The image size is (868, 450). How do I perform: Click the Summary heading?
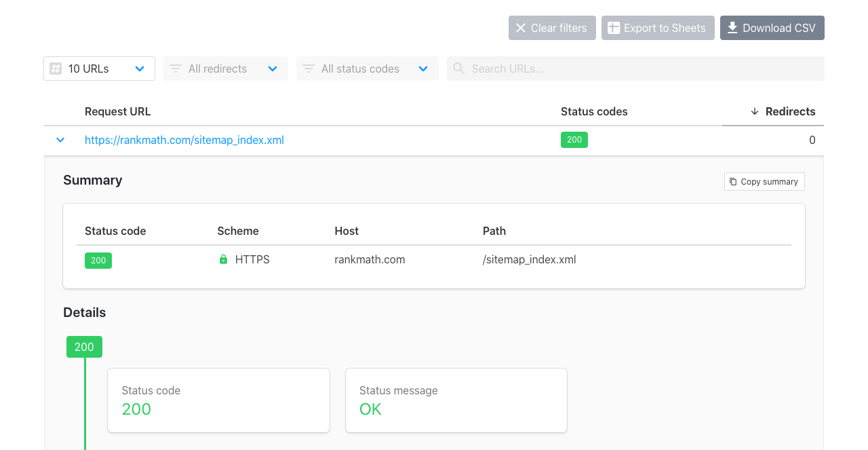pyautogui.click(x=93, y=180)
